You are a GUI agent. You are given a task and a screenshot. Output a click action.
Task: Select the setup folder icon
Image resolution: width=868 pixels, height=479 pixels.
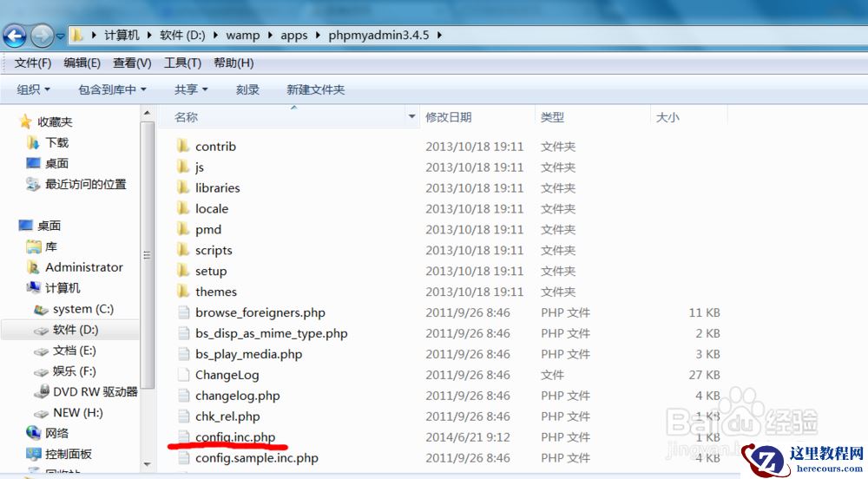pyautogui.click(x=183, y=271)
